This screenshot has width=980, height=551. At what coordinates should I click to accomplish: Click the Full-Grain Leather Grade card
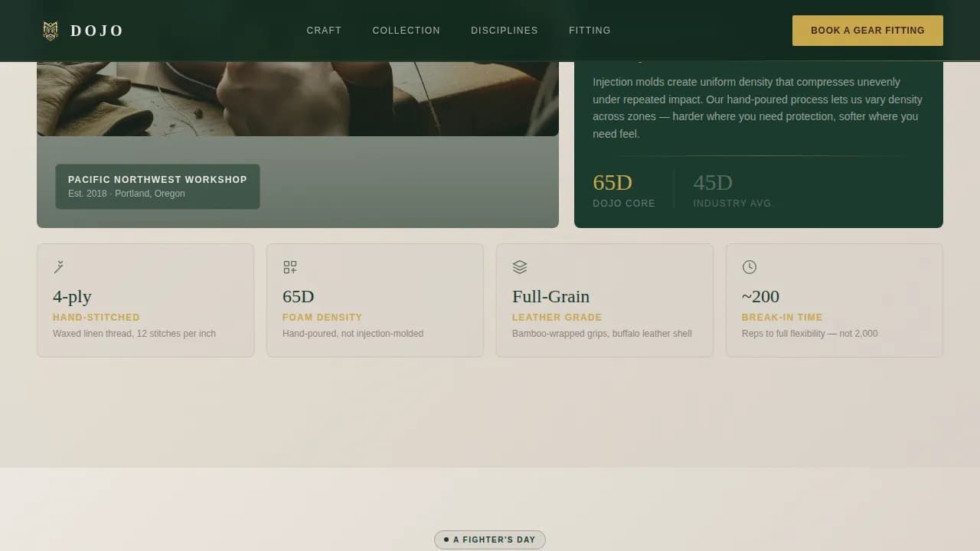[x=605, y=300]
